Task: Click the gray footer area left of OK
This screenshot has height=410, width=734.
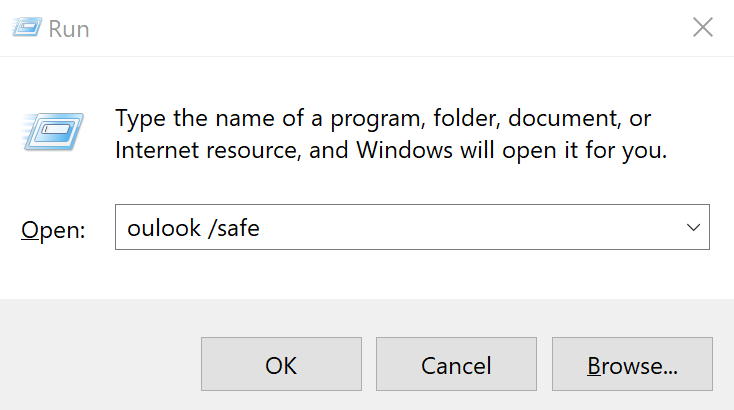Action: tap(100, 365)
